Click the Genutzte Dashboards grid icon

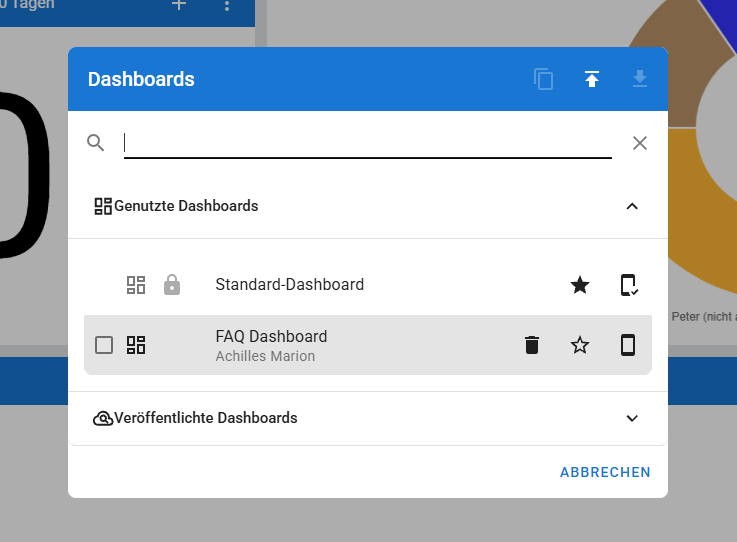[103, 206]
